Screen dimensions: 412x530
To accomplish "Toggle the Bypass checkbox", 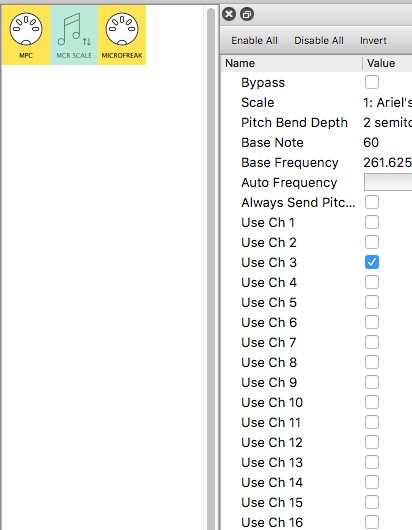I will click(x=372, y=82).
